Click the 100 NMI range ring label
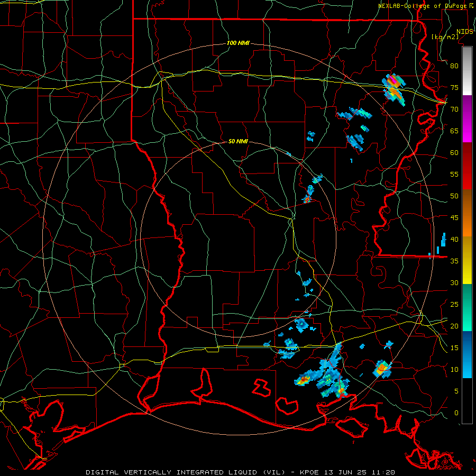 (238, 43)
